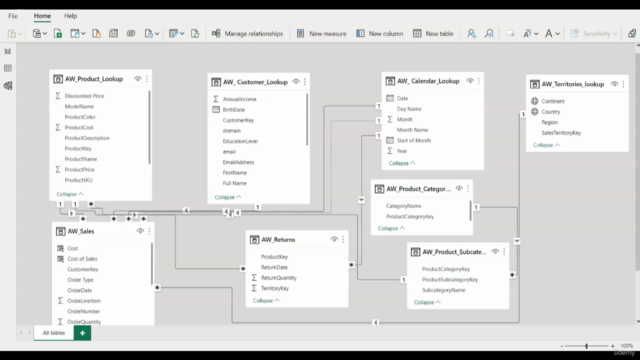Viewport: 640px width, 360px height.
Task: Open AW_Customer_Lookup more options menu
Action: (x=304, y=82)
